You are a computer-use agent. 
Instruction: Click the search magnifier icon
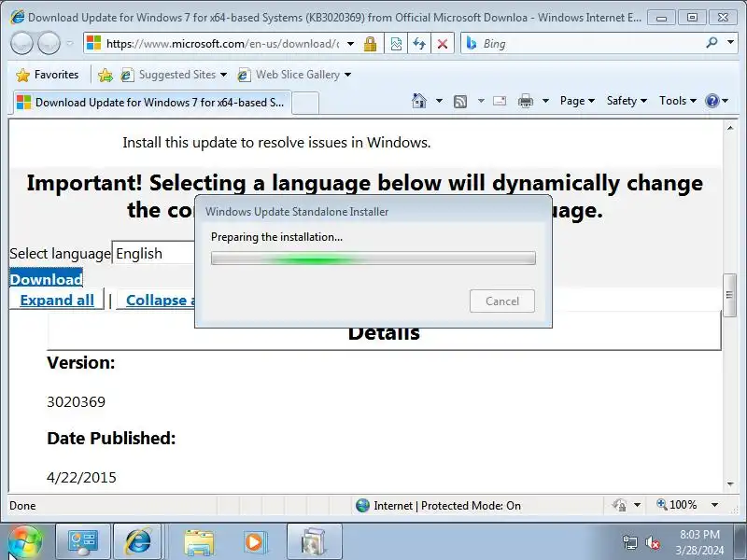pos(712,43)
